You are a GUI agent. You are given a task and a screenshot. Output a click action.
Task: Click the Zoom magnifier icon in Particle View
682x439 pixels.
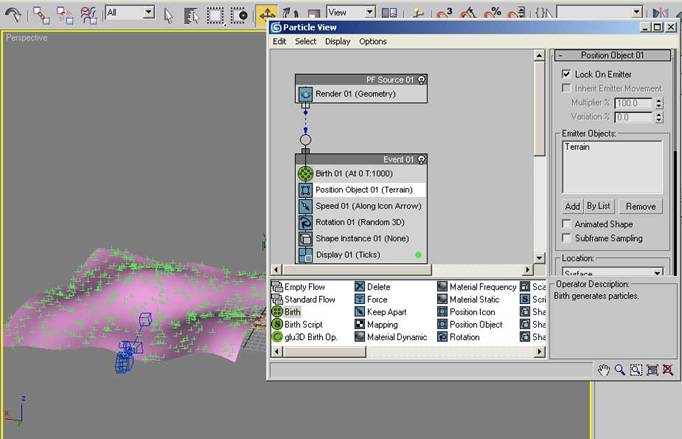(620, 370)
